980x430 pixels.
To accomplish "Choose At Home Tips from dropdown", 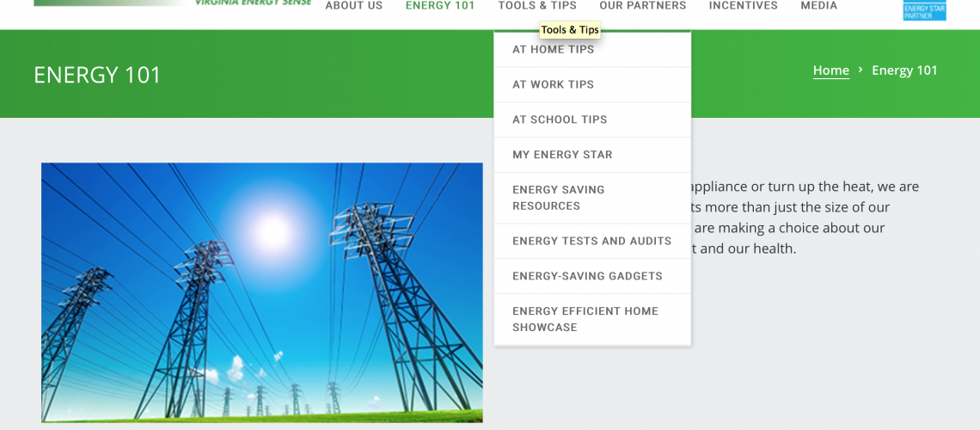I will point(553,50).
